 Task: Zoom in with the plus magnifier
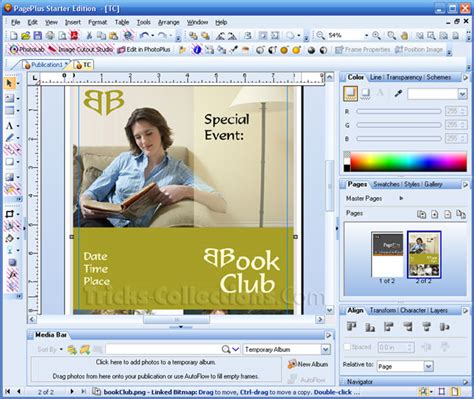click(x=376, y=35)
